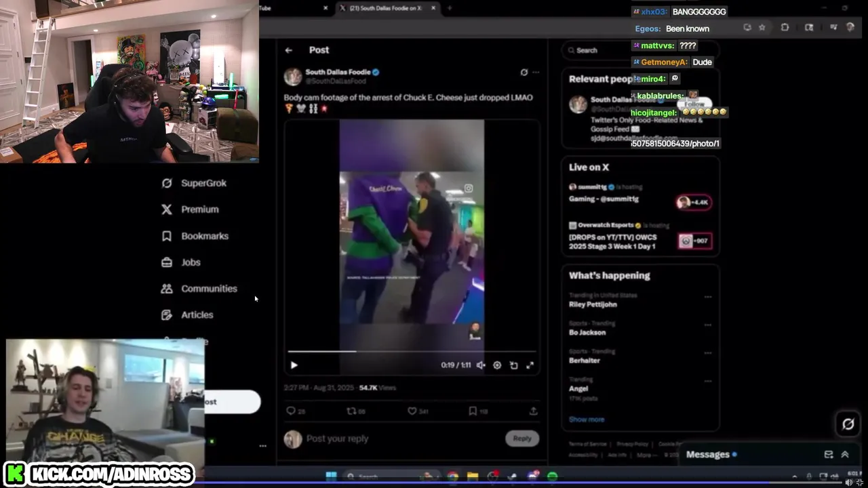This screenshot has width=868, height=488.
Task: Expand the Messages drawer
Action: pos(845,455)
